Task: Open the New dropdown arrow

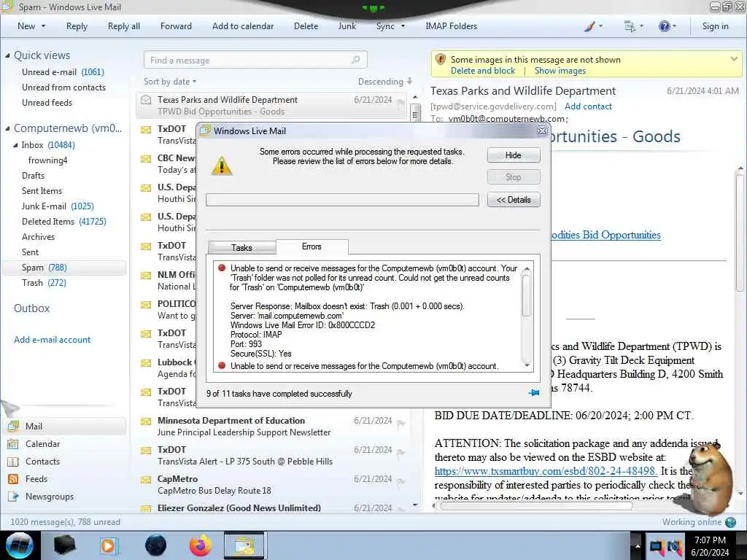Action: coord(43,26)
